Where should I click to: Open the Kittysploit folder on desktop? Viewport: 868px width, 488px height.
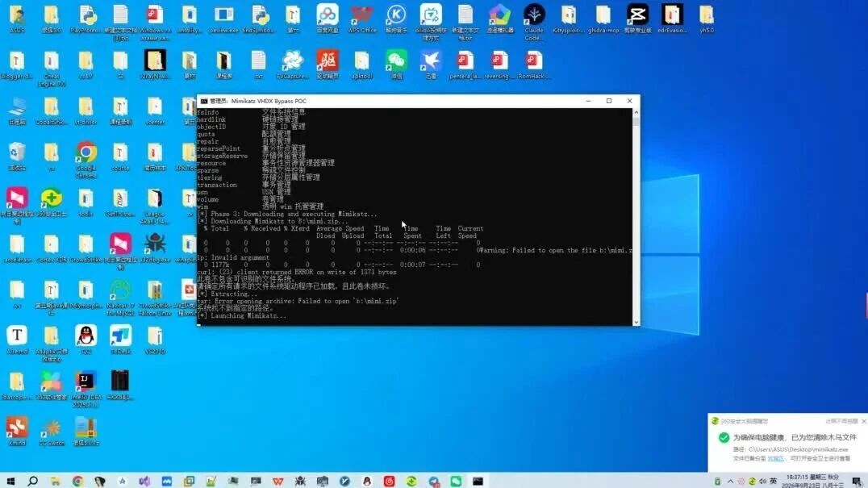[x=569, y=19]
